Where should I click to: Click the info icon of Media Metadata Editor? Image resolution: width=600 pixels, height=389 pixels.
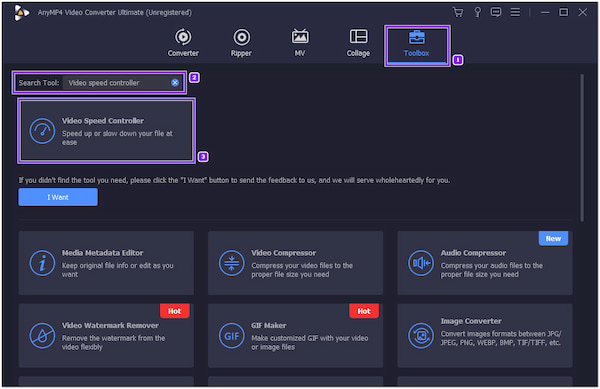[x=42, y=263]
